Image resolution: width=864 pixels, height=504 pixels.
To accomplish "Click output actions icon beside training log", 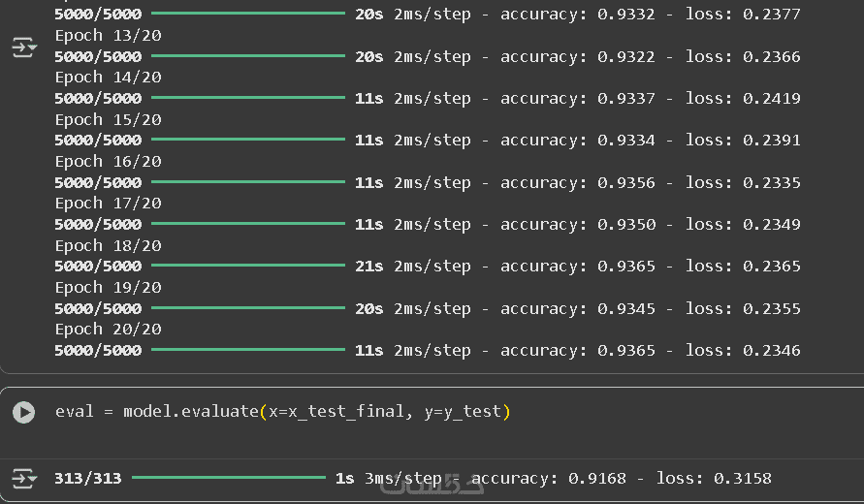I will coord(24,47).
